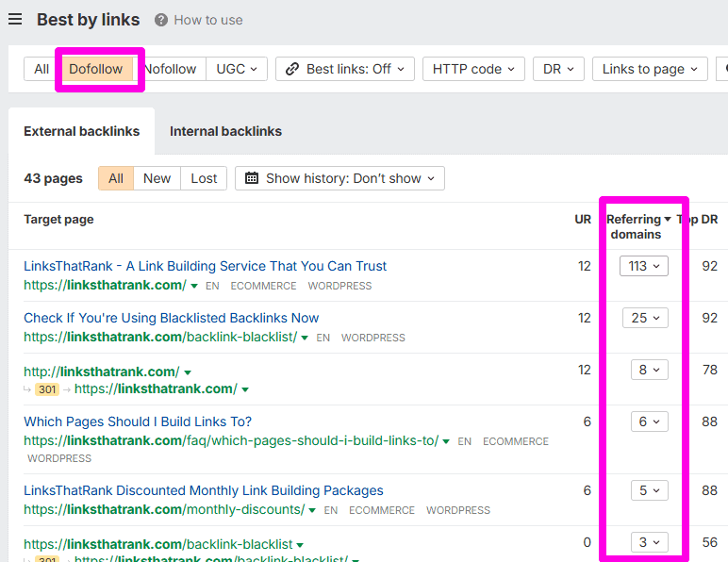
Task: Open the Links to page dropdown
Action: coord(650,69)
